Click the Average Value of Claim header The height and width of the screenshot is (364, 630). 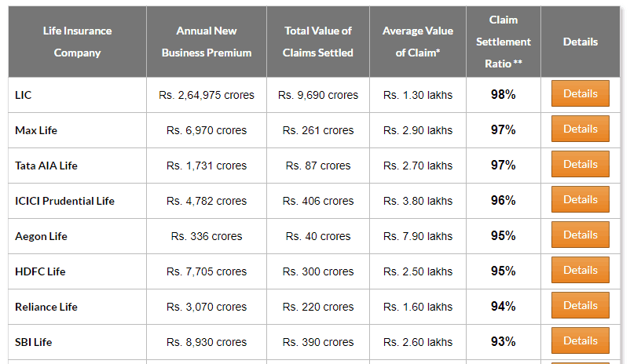tap(418, 42)
